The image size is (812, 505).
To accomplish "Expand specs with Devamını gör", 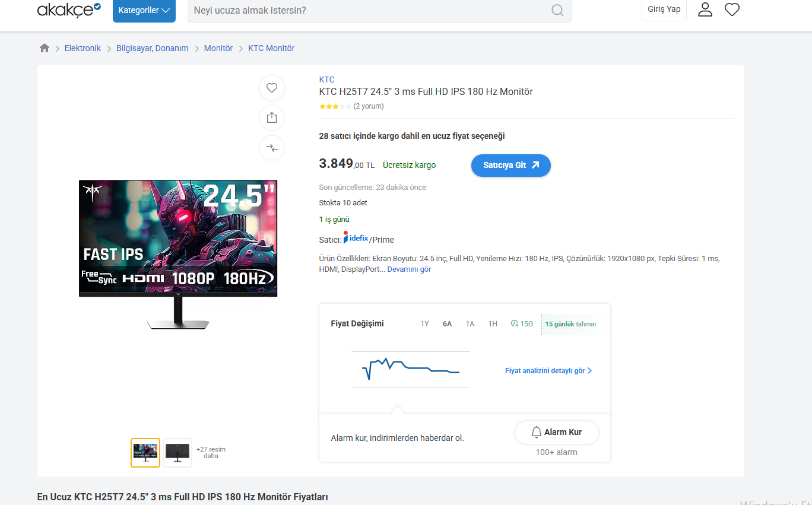I will [x=409, y=269].
